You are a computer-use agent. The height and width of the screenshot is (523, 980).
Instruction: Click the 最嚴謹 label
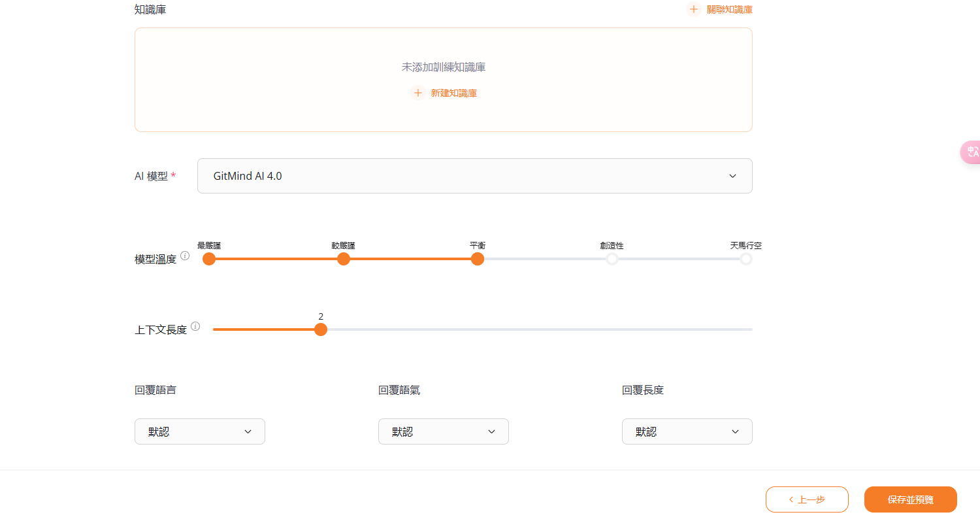209,246
